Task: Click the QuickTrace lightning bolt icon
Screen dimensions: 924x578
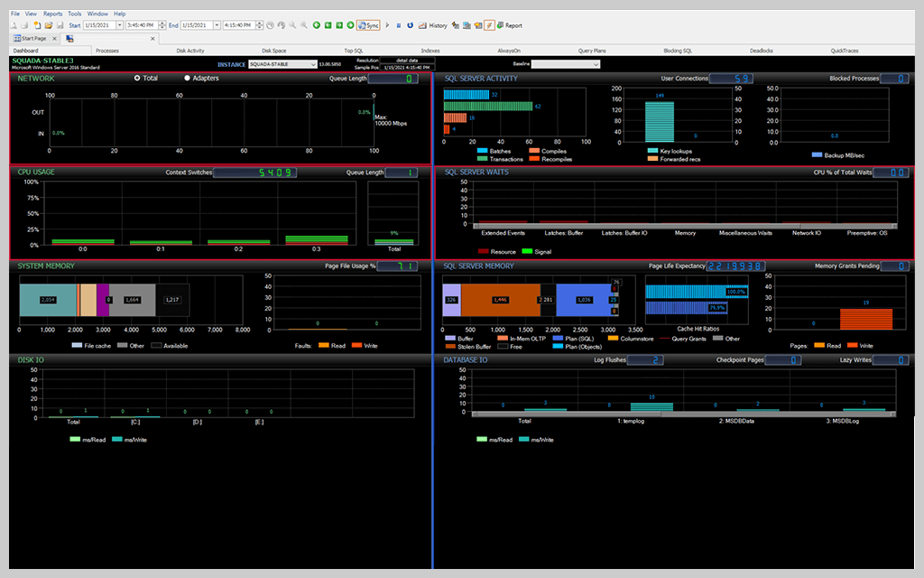Action: click(x=489, y=25)
